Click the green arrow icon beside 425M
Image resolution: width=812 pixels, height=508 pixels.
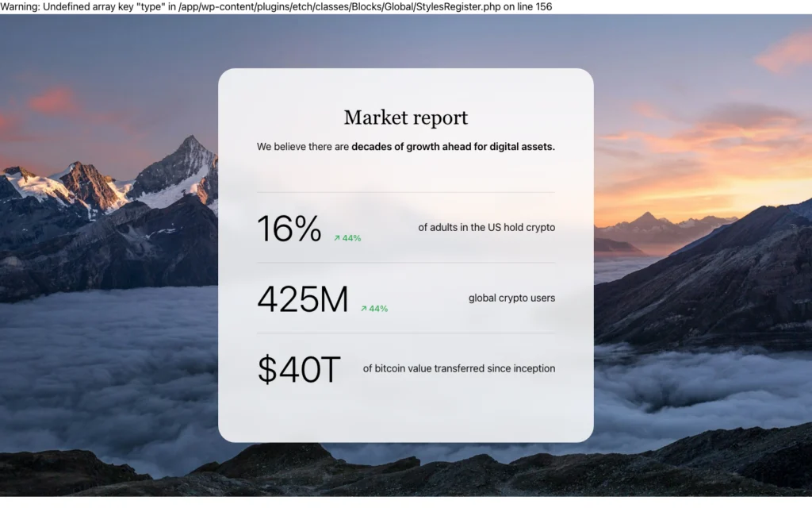click(364, 309)
